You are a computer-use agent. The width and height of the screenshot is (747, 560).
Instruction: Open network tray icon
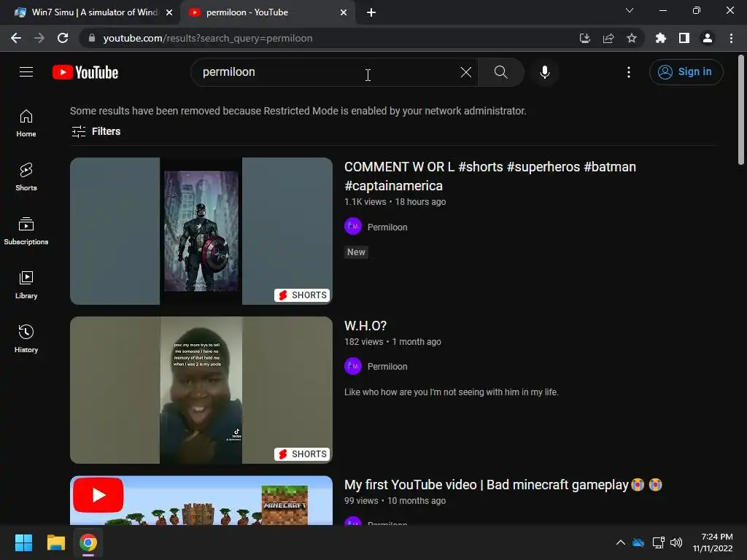click(x=659, y=542)
